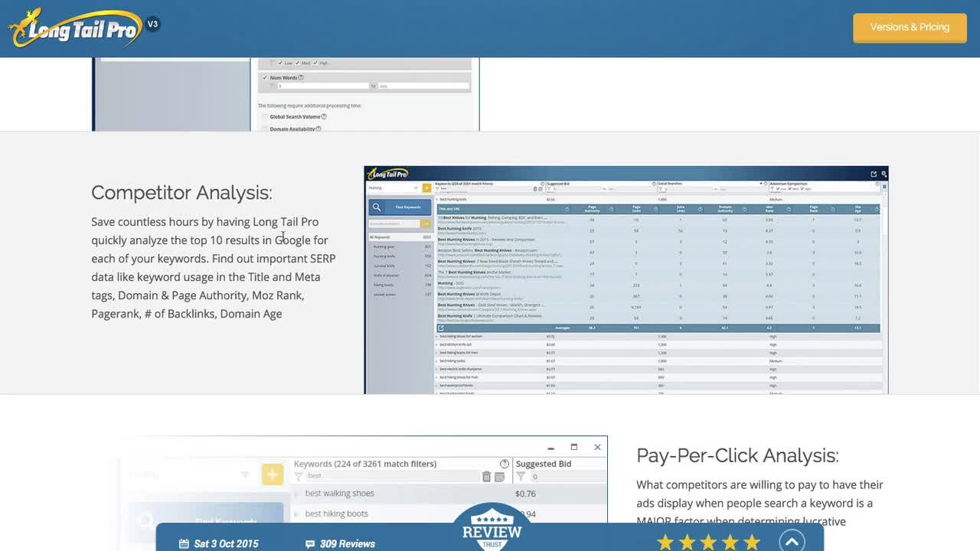
Task: Expand the best walking shoes row
Action: (x=297, y=494)
